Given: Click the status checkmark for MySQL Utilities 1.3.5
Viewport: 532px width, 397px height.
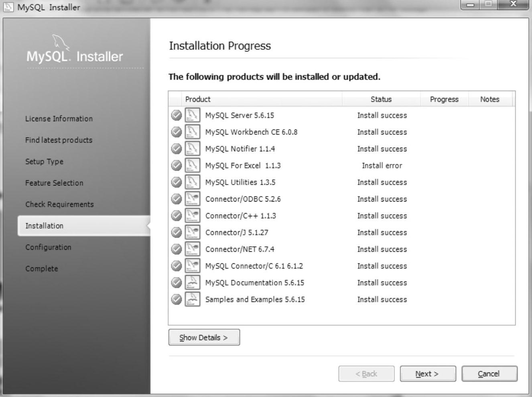Looking at the screenshot, I should click(x=177, y=182).
